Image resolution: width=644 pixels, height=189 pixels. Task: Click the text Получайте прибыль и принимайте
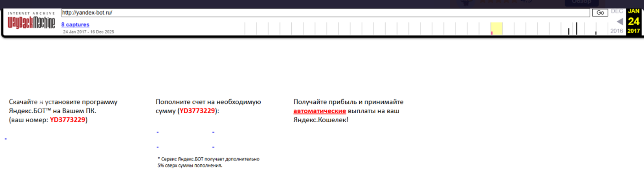348,102
